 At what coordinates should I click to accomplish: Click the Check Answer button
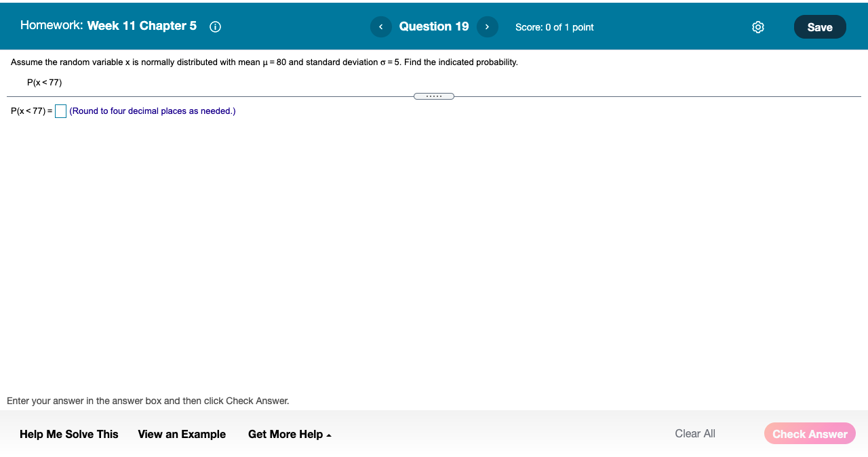810,434
